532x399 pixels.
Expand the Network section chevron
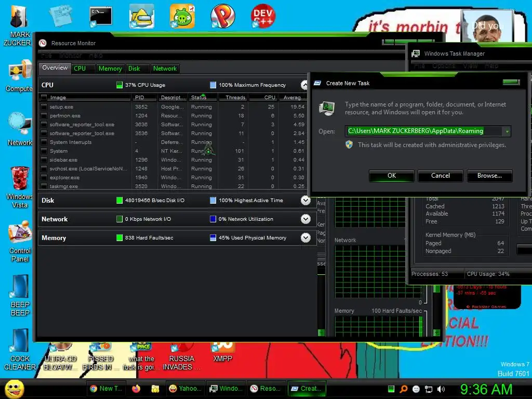point(305,219)
